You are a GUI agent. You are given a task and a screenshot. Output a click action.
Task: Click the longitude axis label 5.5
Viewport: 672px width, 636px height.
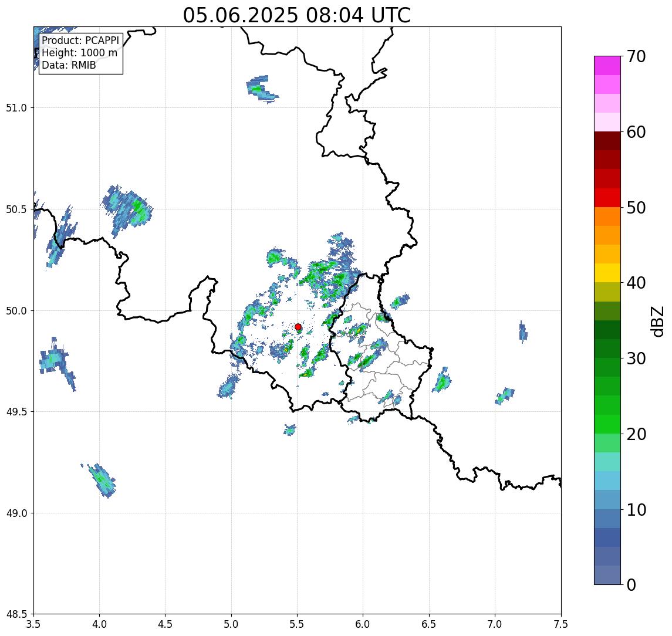coord(298,624)
